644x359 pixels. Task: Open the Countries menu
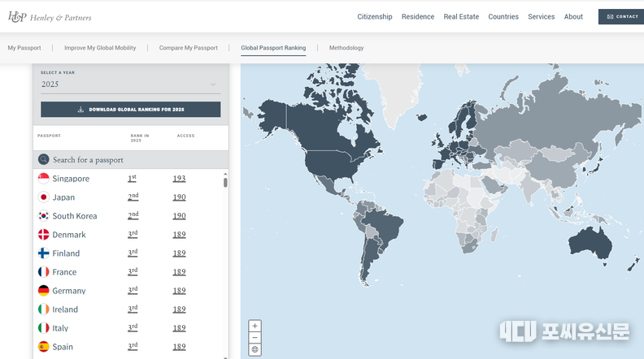pos(503,17)
